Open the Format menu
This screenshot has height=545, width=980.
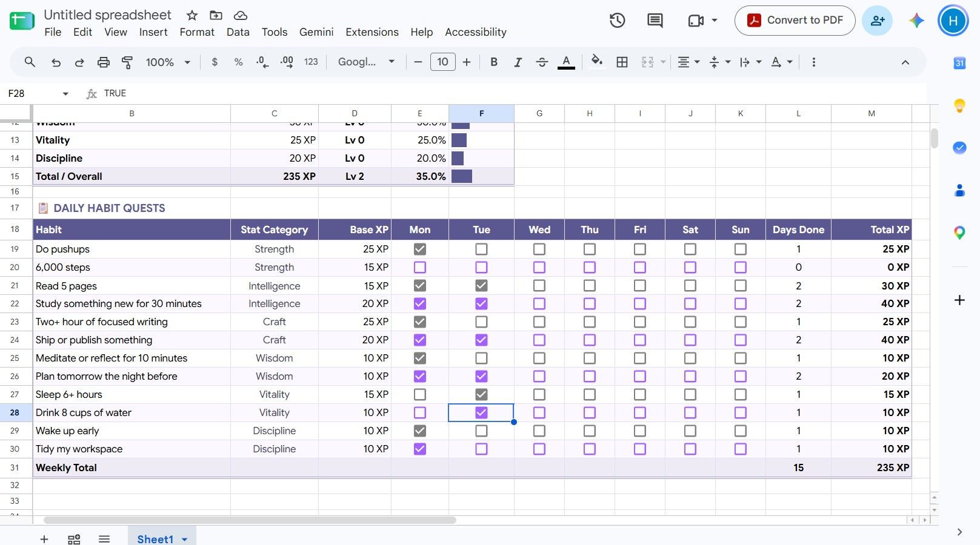(x=197, y=32)
